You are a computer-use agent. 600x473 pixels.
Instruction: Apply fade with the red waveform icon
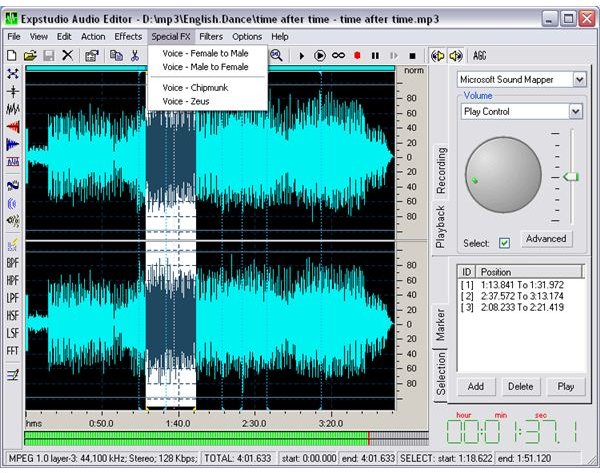tap(13, 127)
